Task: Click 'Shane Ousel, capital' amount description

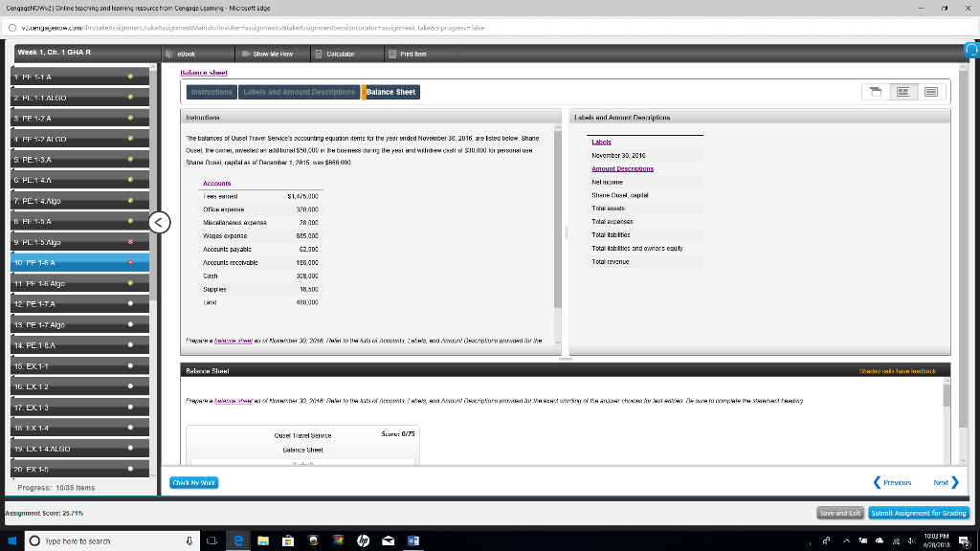Action: 620,195
